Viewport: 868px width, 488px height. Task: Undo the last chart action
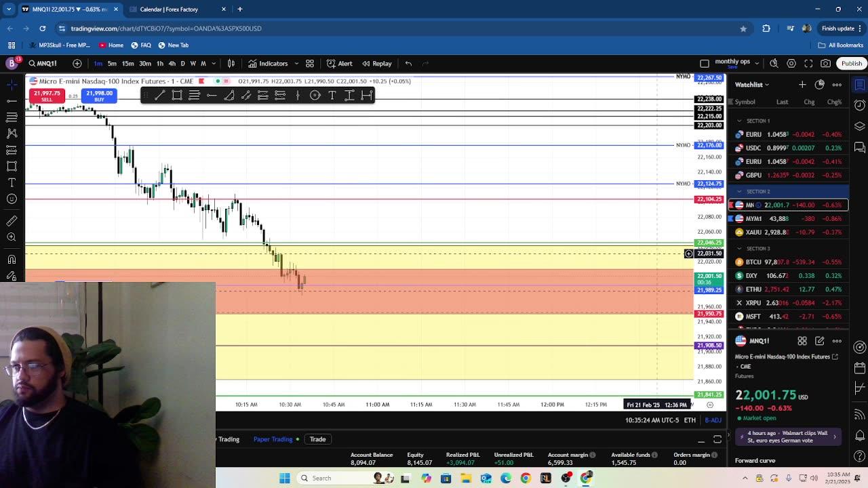click(408, 64)
